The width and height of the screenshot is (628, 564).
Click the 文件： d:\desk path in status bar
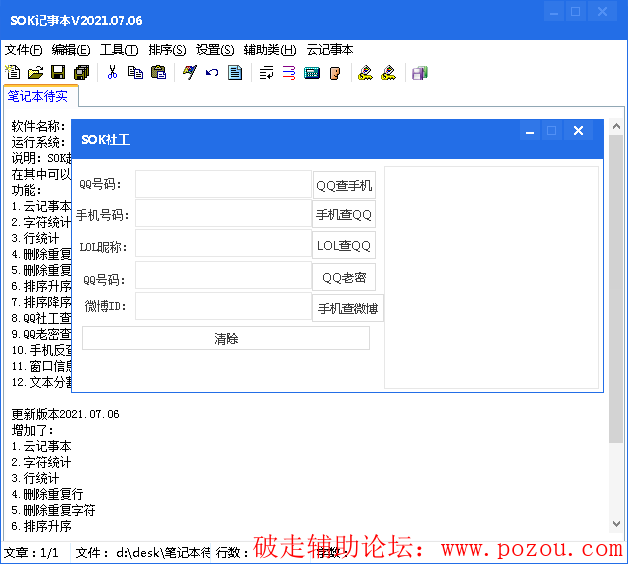143,553
